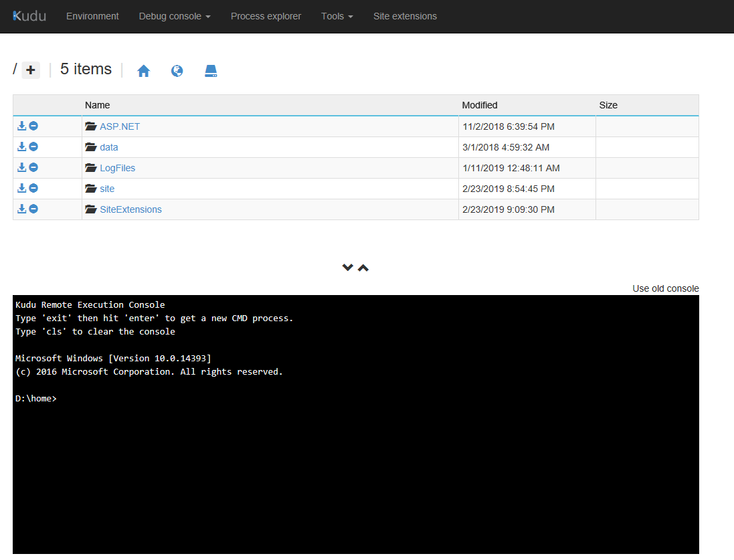The width and height of the screenshot is (734, 560).
Task: Open the Site extensions page
Action: click(x=405, y=16)
